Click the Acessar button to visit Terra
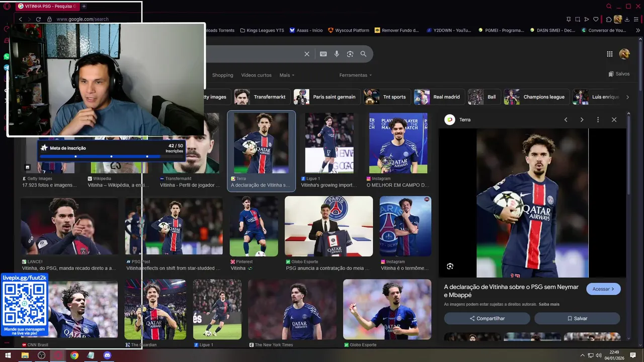The image size is (644, 362). coord(603,289)
